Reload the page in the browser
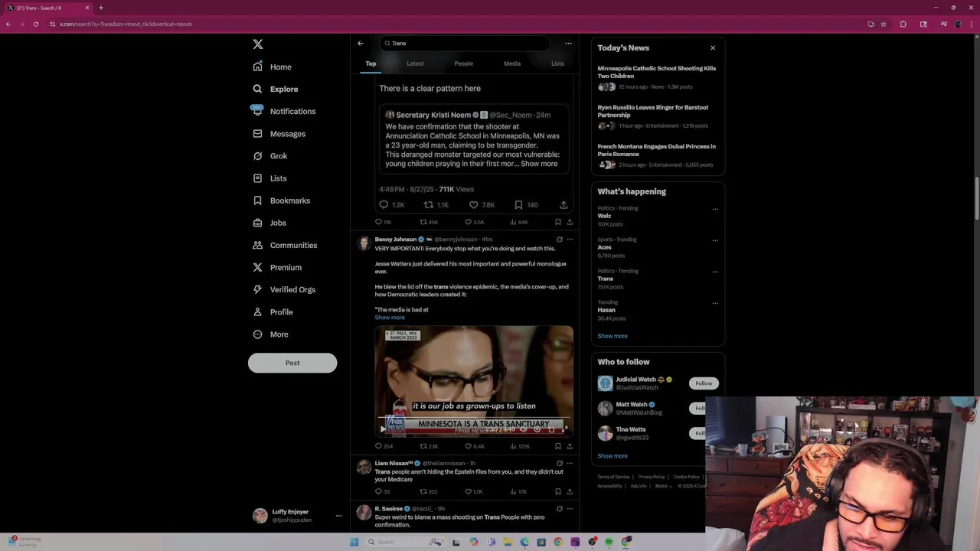Image resolution: width=980 pixels, height=551 pixels. click(35, 24)
